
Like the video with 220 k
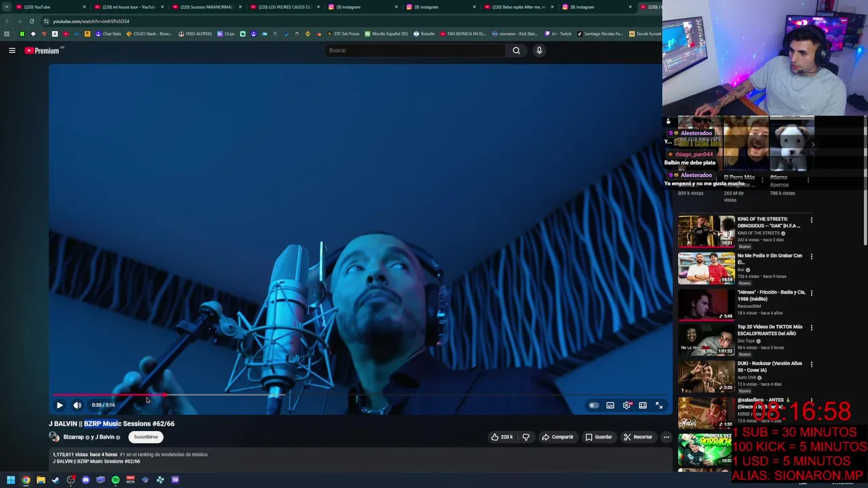tap(502, 437)
